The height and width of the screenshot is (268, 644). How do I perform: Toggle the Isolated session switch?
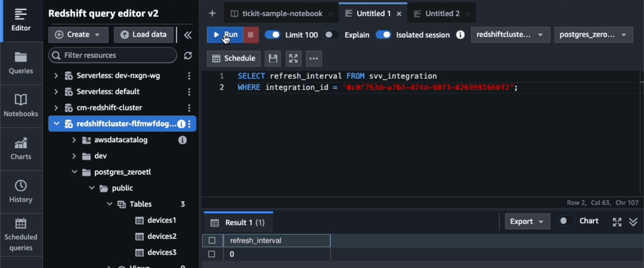[383, 35]
